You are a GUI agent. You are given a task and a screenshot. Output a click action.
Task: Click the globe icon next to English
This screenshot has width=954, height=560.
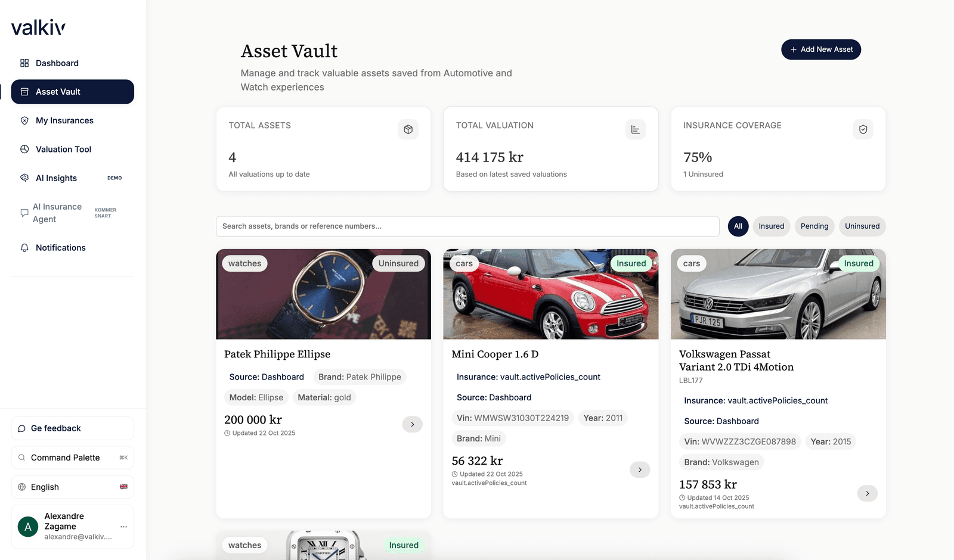[21, 487]
